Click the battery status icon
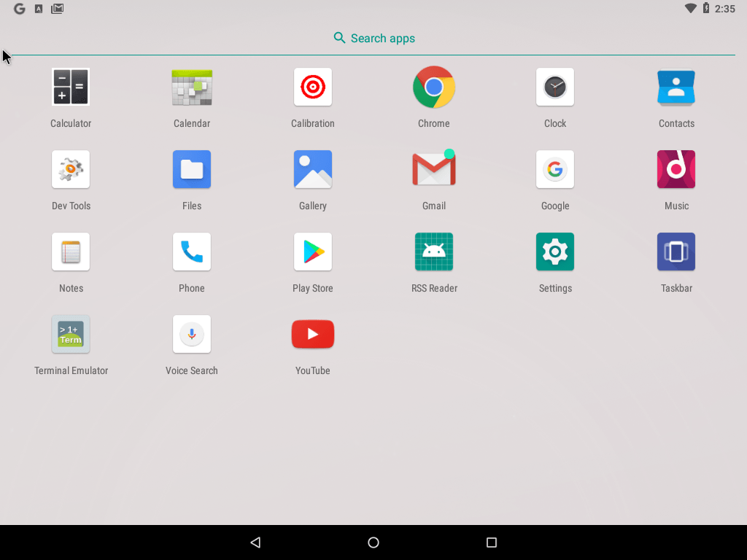Image resolution: width=747 pixels, height=560 pixels. pyautogui.click(x=706, y=8)
